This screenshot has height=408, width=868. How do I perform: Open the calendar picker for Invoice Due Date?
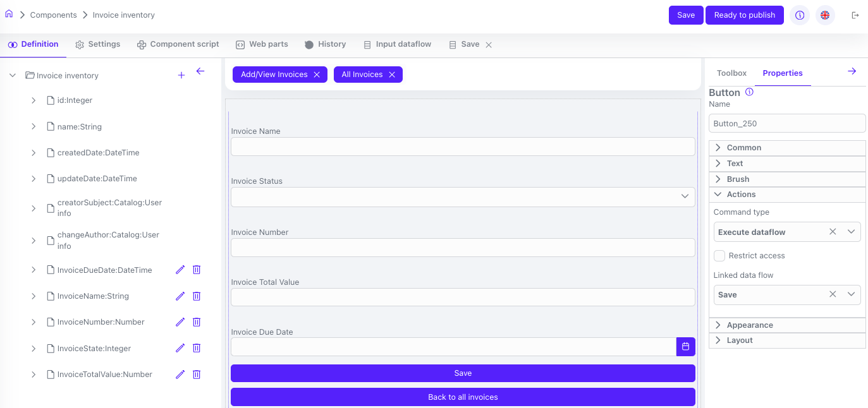686,347
